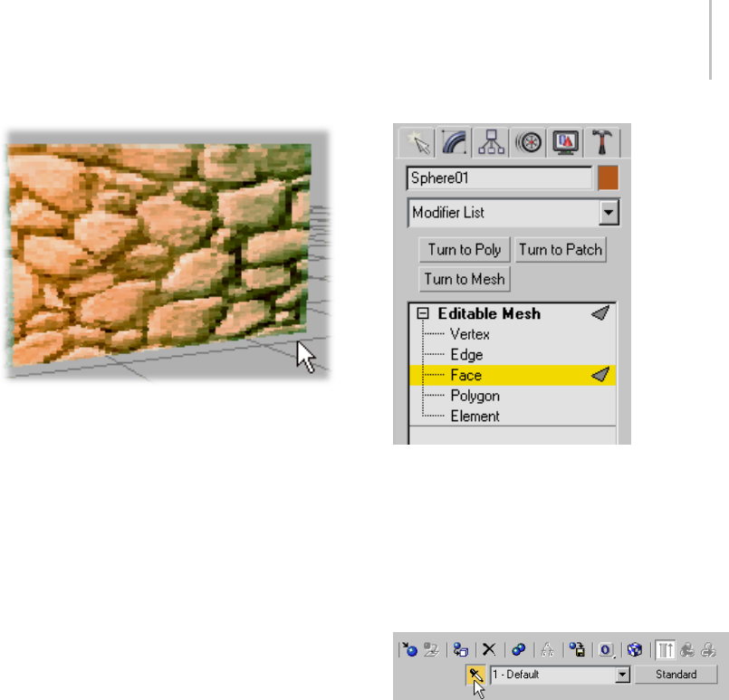Click Reset Map/Mtl X icon
Screen dimensions: 729x700
tap(489, 649)
